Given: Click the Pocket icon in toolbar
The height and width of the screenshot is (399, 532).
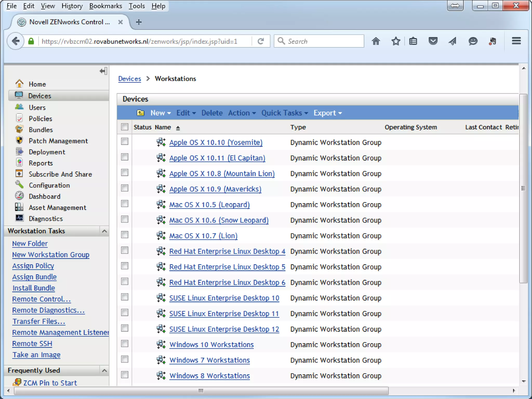Looking at the screenshot, I should point(433,41).
